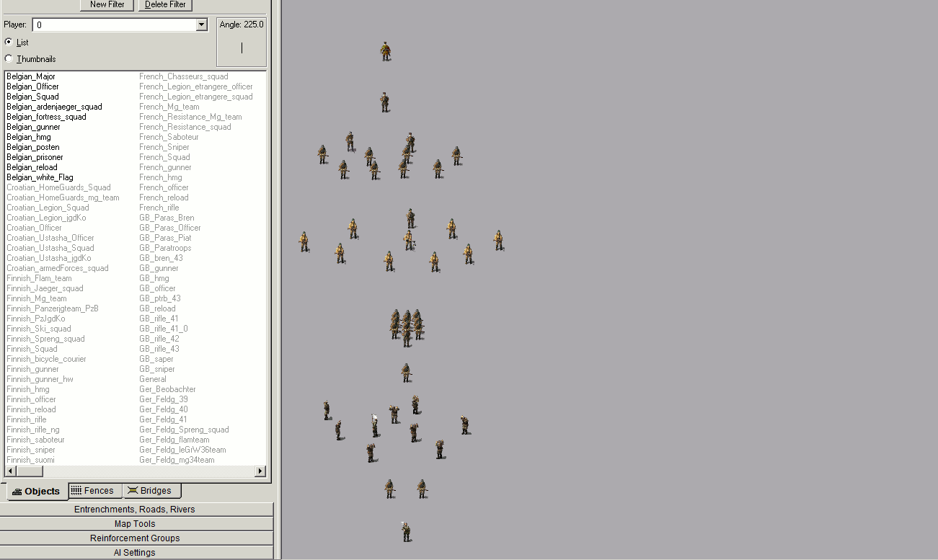
Task: Select Ger_Beobachter entry
Action: click(x=167, y=389)
